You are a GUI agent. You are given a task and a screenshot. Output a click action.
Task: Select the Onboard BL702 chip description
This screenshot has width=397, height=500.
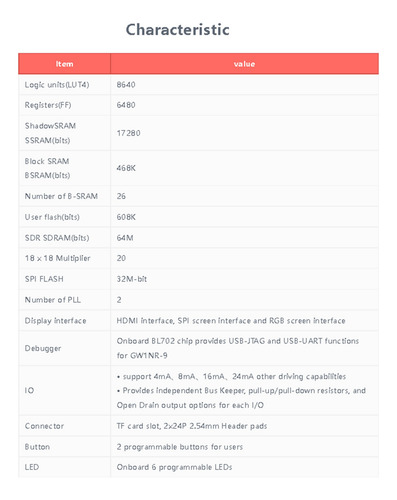coord(238,348)
